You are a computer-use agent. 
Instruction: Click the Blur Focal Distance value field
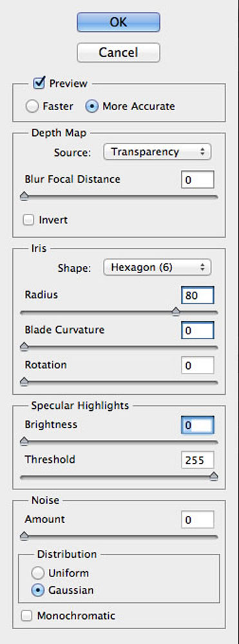[x=198, y=180]
